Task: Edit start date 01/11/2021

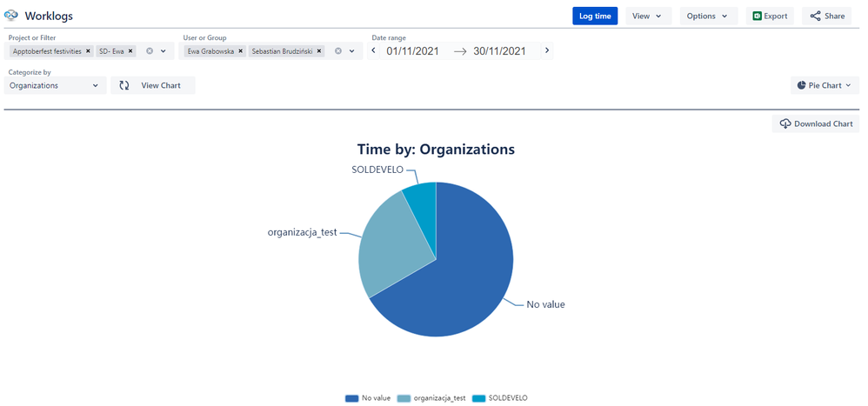Action: click(x=413, y=51)
